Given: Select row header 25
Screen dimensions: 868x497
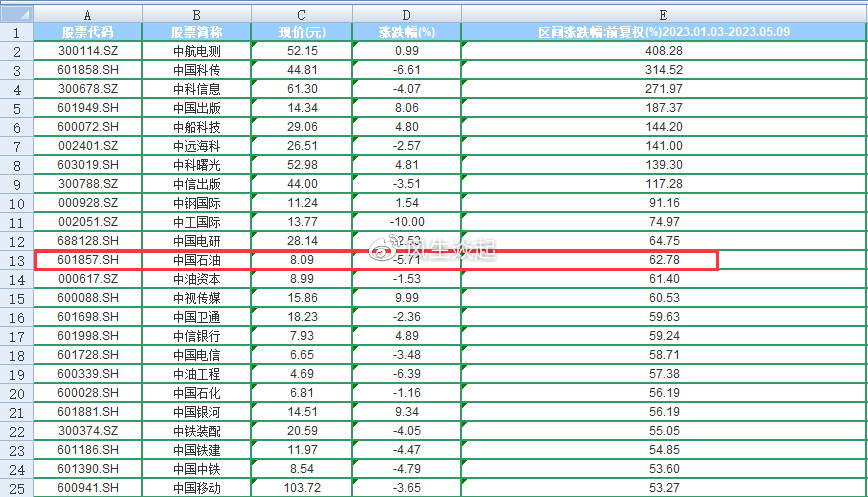Looking at the screenshot, I should (17, 488).
